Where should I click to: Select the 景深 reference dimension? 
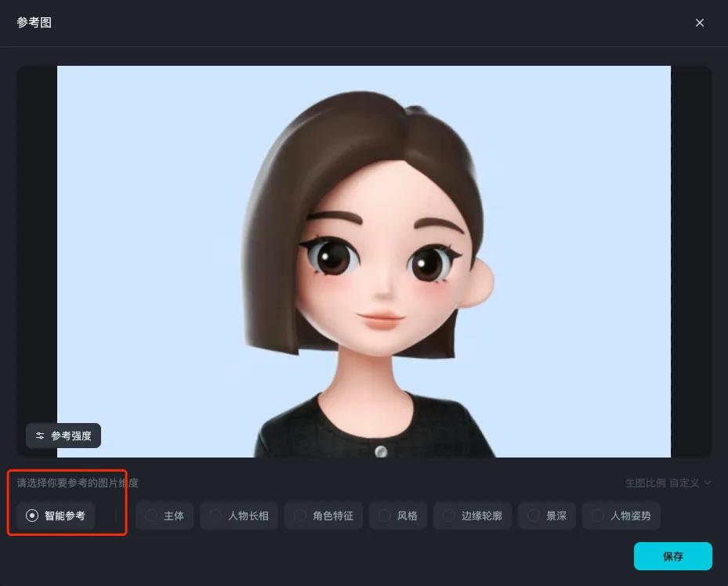tap(546, 515)
